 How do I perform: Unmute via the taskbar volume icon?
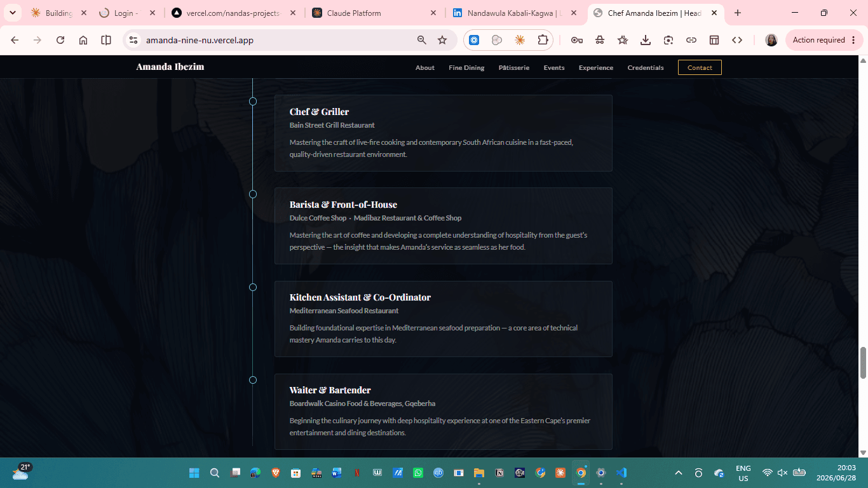click(x=783, y=473)
